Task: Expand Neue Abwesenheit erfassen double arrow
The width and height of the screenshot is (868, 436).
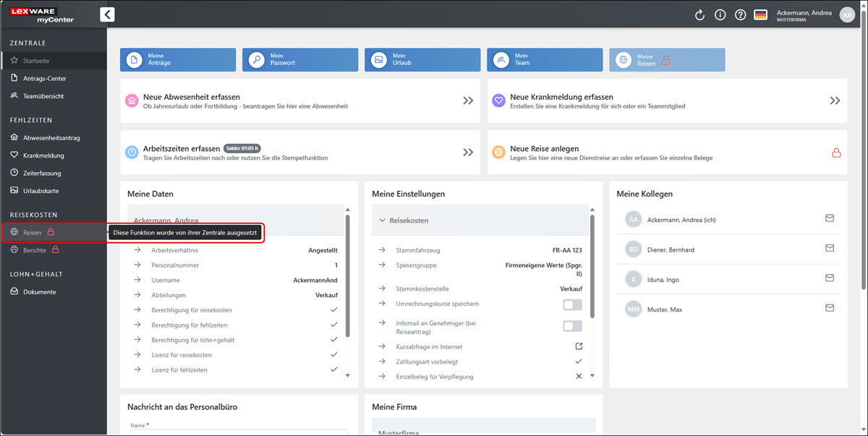Action: click(x=468, y=101)
